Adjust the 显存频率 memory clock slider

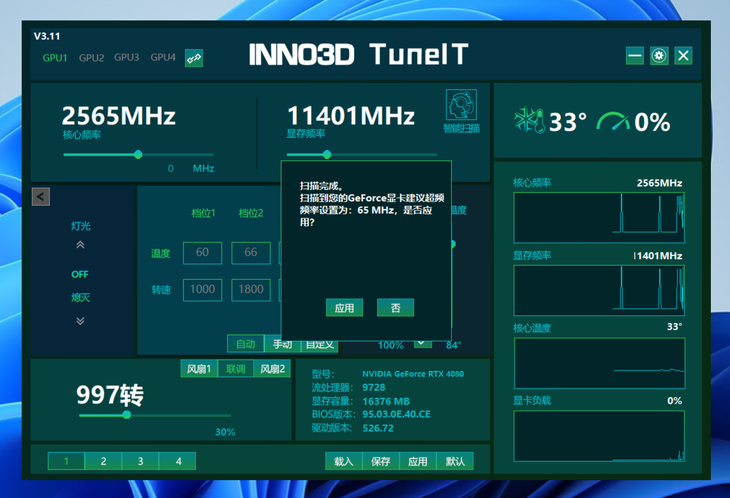coord(327,155)
